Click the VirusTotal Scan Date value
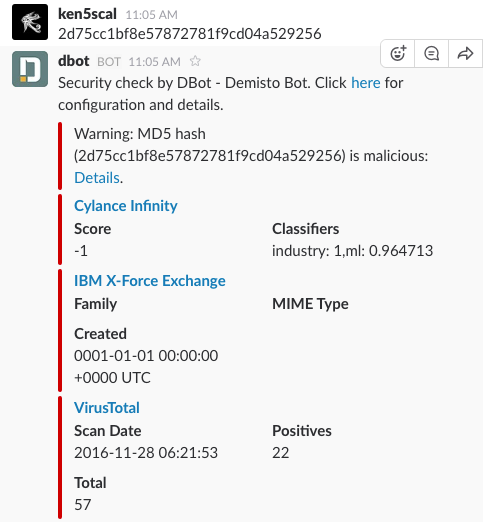This screenshot has width=483, height=522. point(146,453)
